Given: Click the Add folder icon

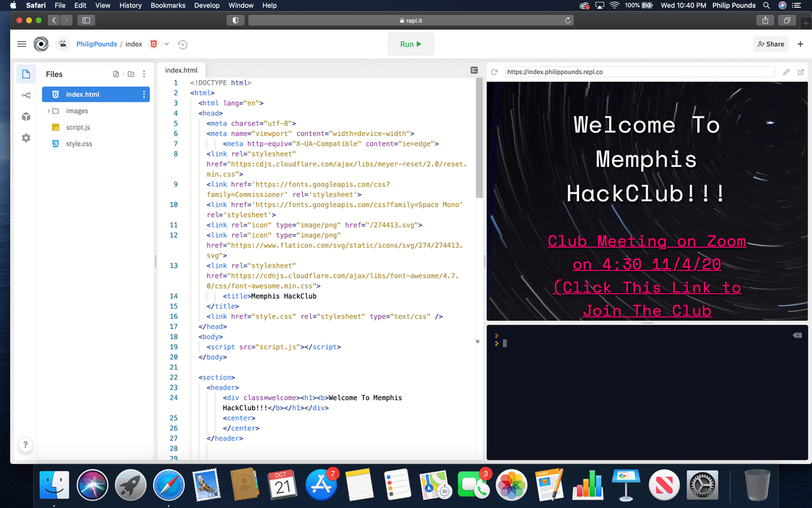Looking at the screenshot, I should 131,74.
